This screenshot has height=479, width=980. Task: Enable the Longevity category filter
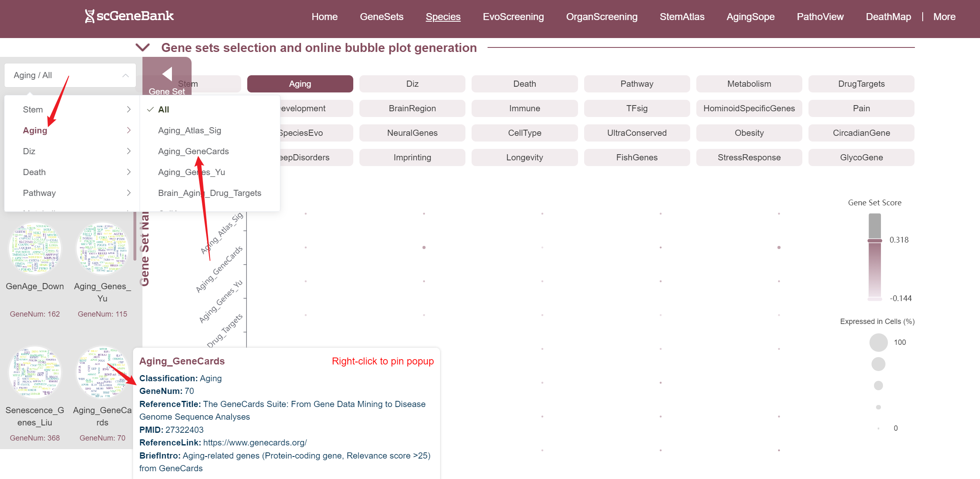coord(524,157)
